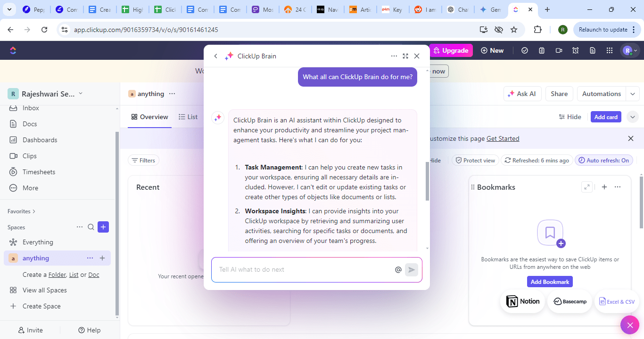Open Docs in sidebar
The height and width of the screenshot is (339, 644).
pyautogui.click(x=30, y=124)
